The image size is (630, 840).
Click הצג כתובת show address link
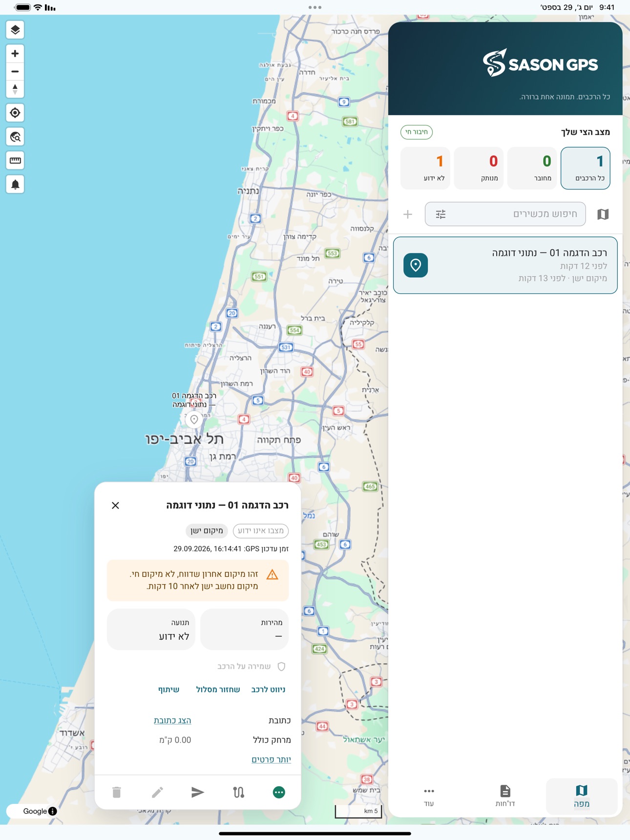click(172, 720)
